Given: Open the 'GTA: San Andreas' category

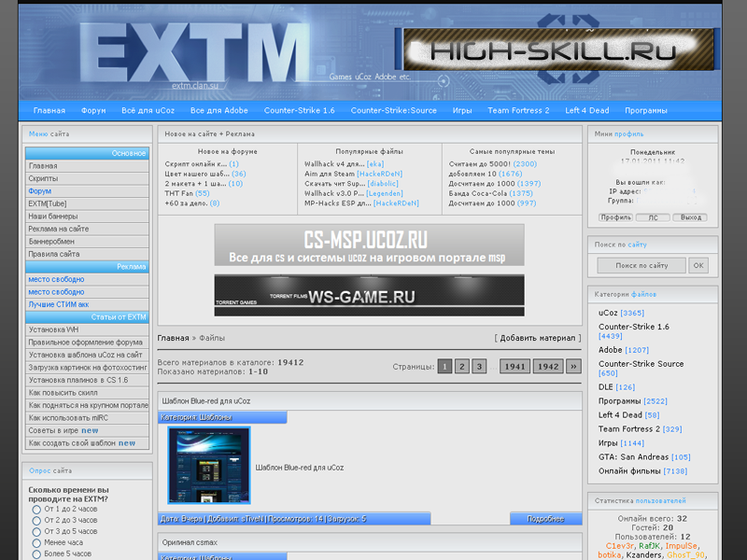Looking at the screenshot, I should (x=634, y=457).
